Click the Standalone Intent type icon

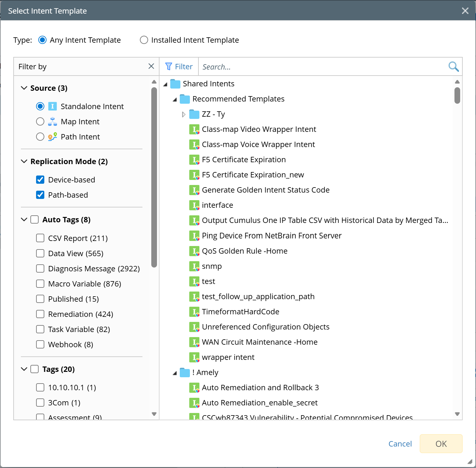pos(53,107)
